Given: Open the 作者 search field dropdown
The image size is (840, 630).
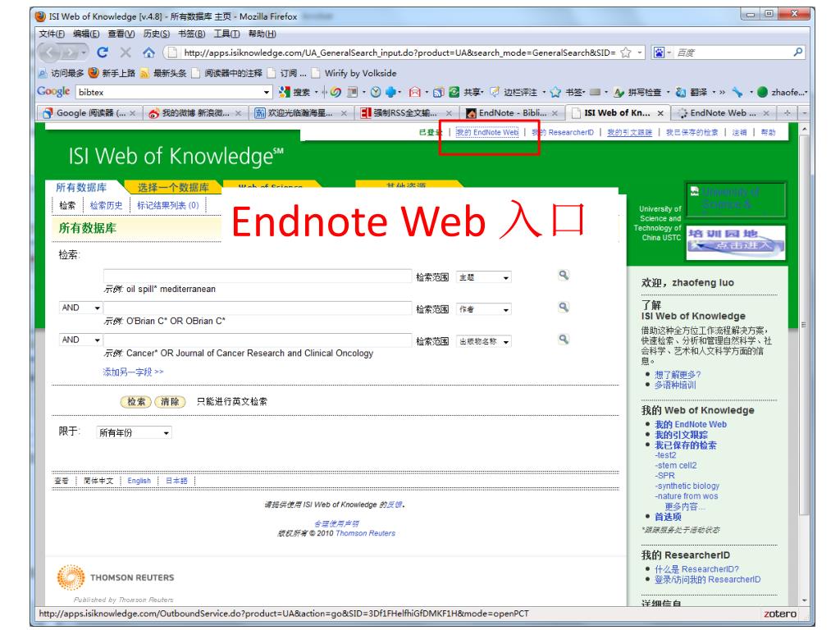Looking at the screenshot, I should coord(483,309).
